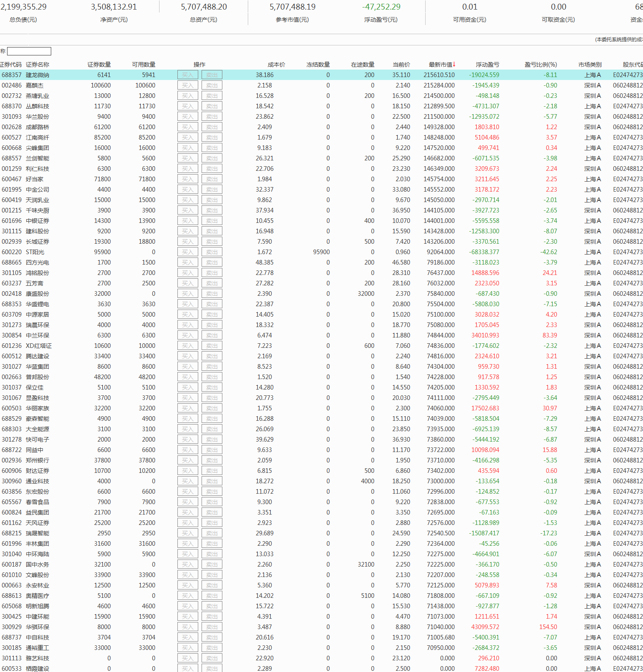This screenshot has height=672, width=643.
Task: Sort by the 盈亏比例(%) column header
Action: 541,65
